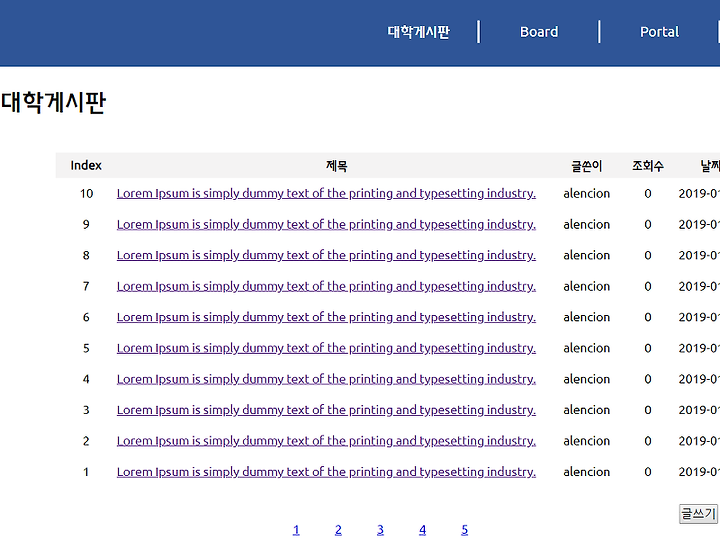Click view count 0 in row 9

[x=648, y=224]
